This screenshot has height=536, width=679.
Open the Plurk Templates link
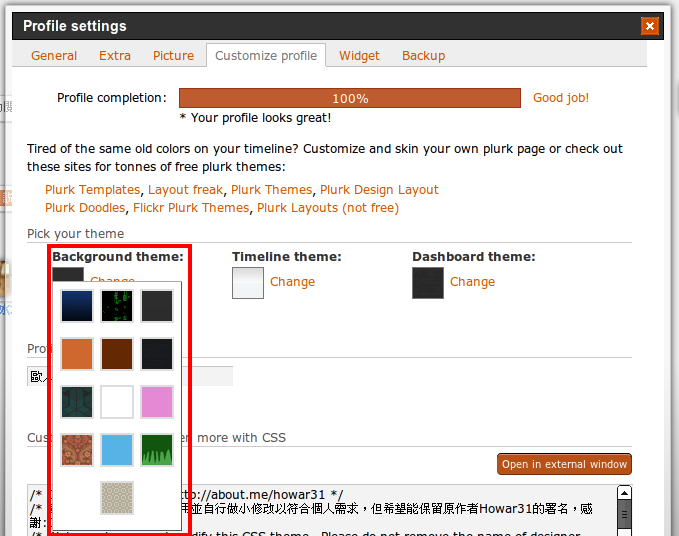tap(92, 190)
